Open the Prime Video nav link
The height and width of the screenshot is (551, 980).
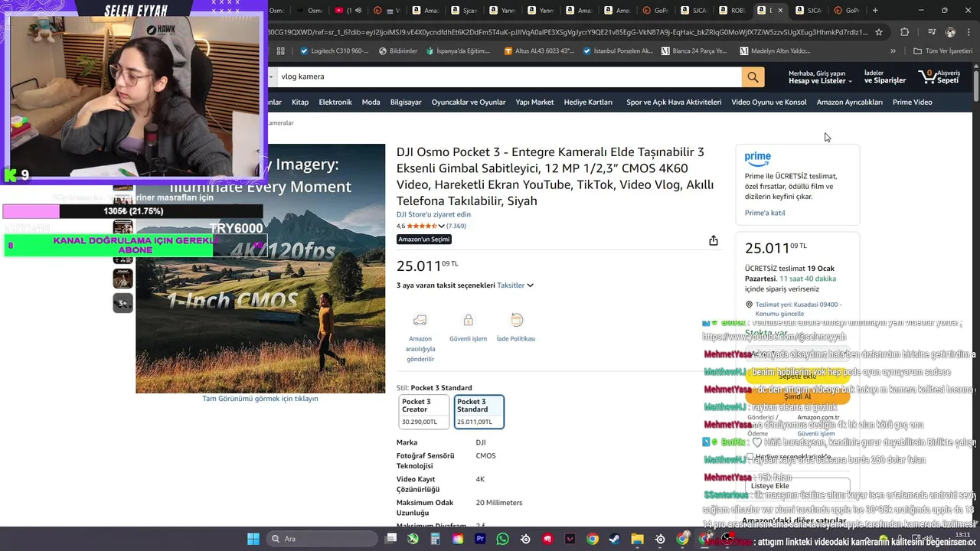point(912,103)
